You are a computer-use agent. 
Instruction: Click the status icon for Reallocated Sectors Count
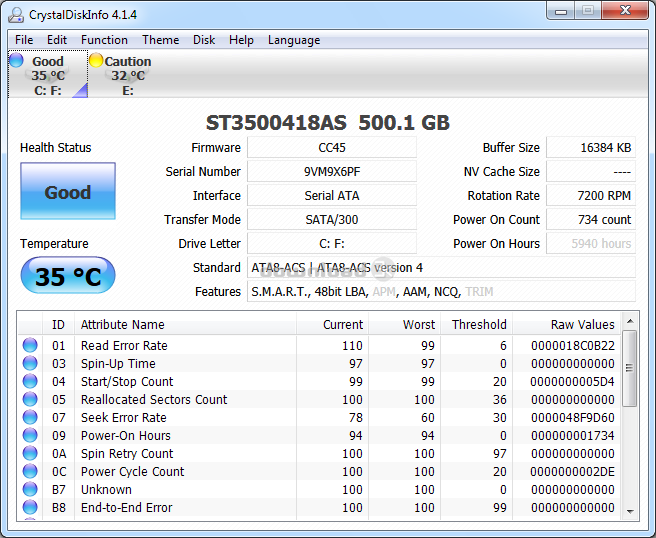point(30,399)
